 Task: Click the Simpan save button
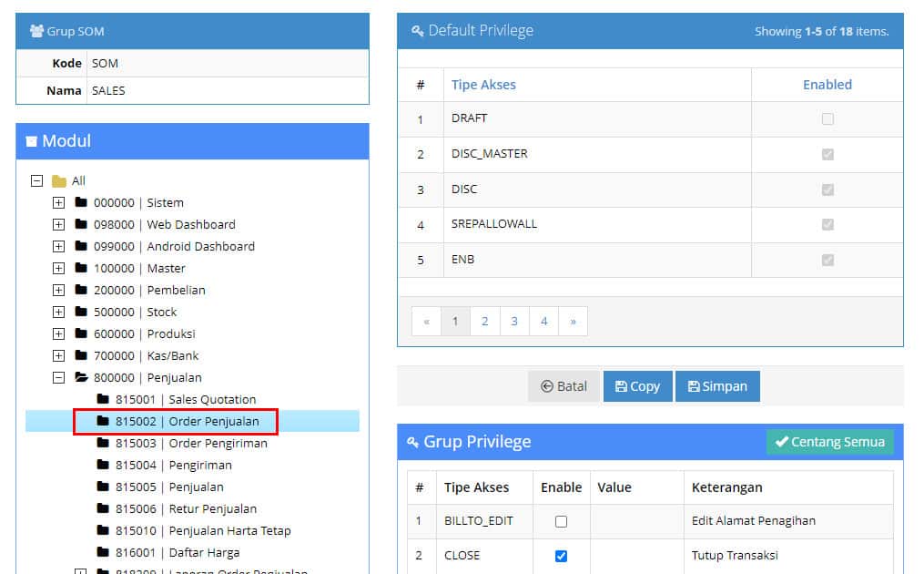[x=717, y=386]
